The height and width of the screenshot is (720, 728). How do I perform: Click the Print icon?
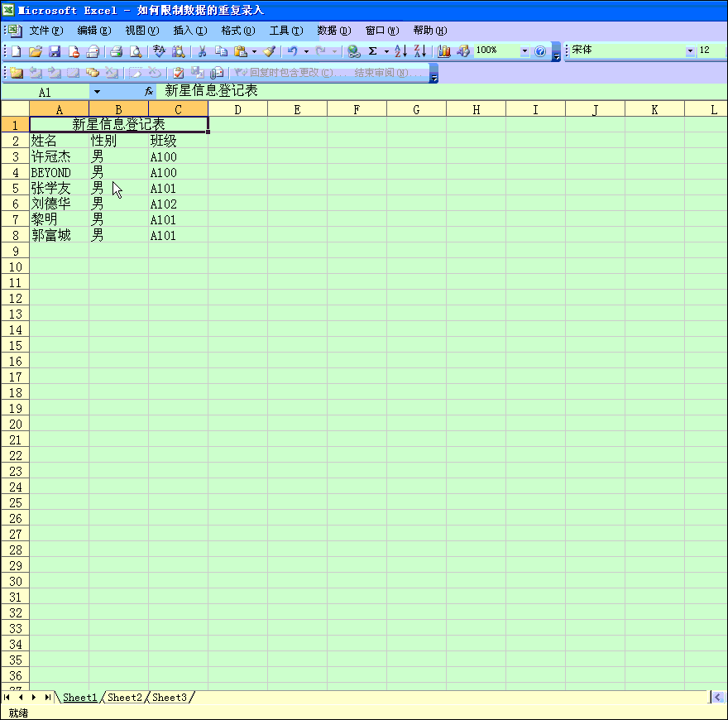[x=117, y=51]
